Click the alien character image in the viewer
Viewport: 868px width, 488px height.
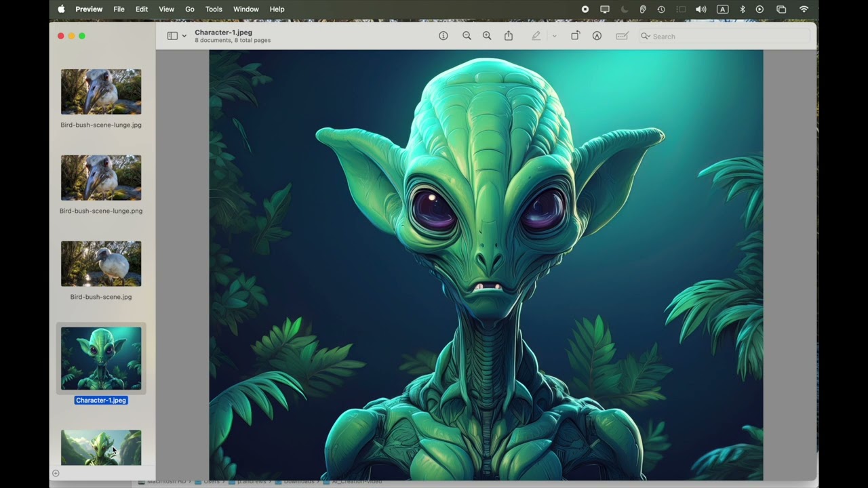click(x=486, y=265)
